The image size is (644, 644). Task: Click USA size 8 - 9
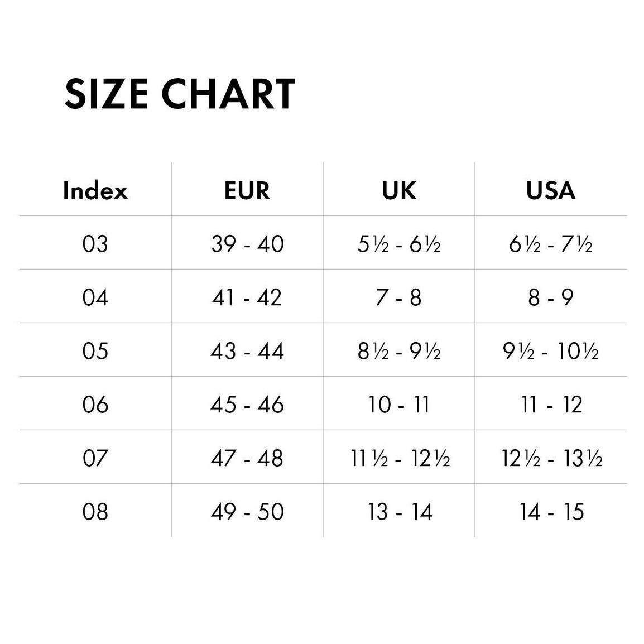click(551, 297)
